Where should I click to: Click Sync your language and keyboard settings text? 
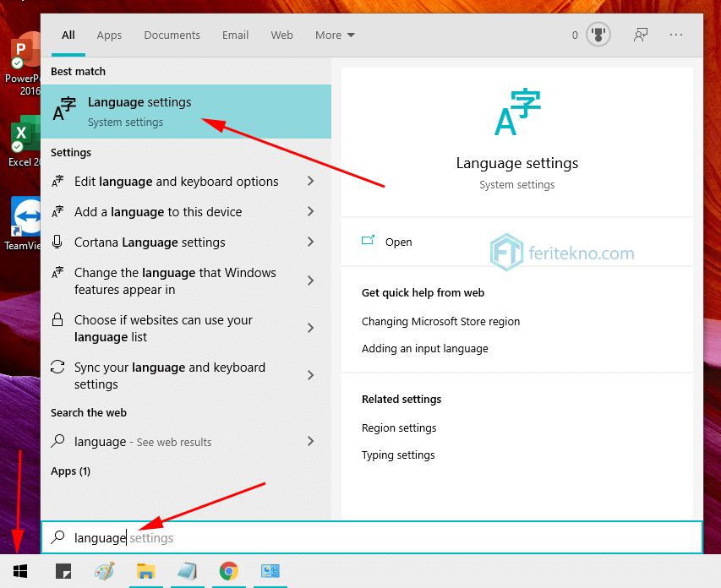pos(170,376)
